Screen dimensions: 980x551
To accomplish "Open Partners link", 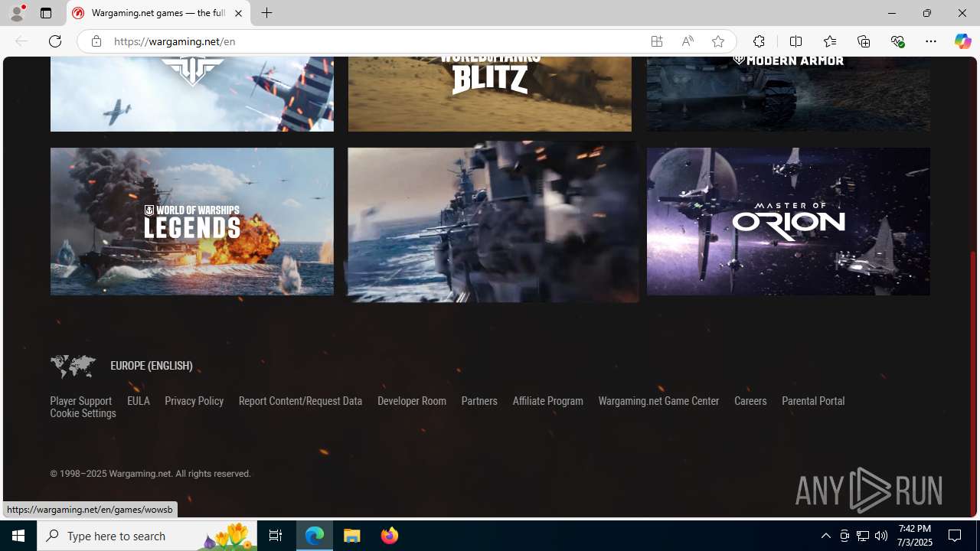I will coord(479,401).
